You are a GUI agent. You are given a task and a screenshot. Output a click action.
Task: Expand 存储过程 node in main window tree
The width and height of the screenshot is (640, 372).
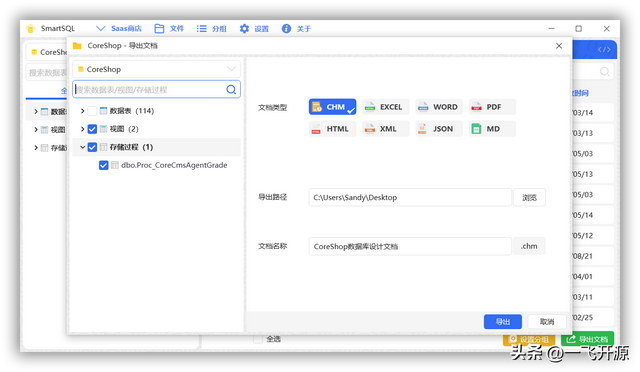[x=36, y=148]
